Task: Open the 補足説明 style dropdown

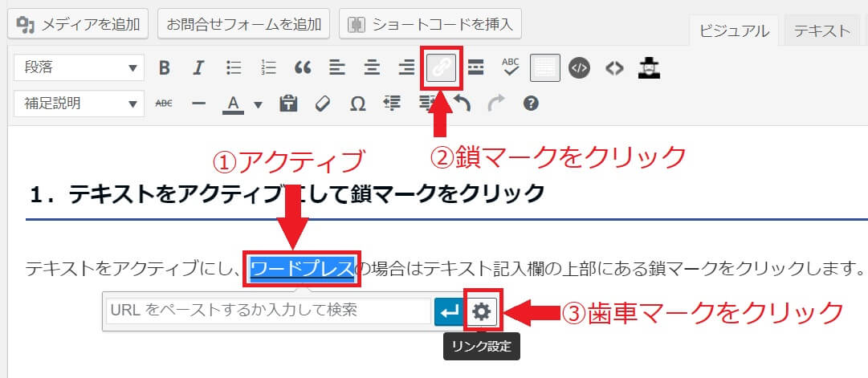Action: coord(79,104)
